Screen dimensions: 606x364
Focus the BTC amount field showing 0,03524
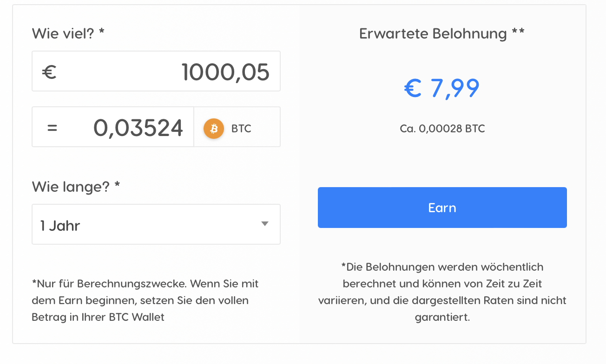113,127
